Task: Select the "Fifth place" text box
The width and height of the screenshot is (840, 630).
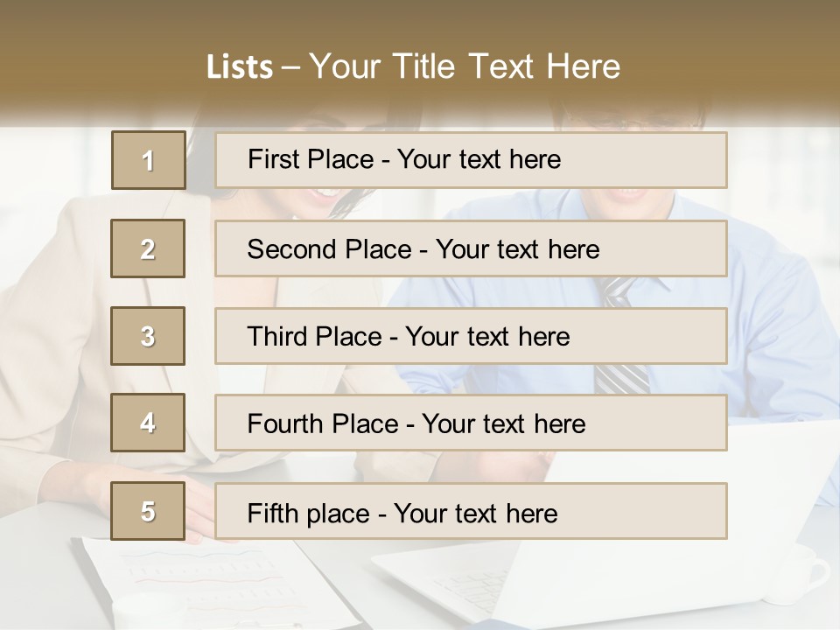Action: click(471, 512)
